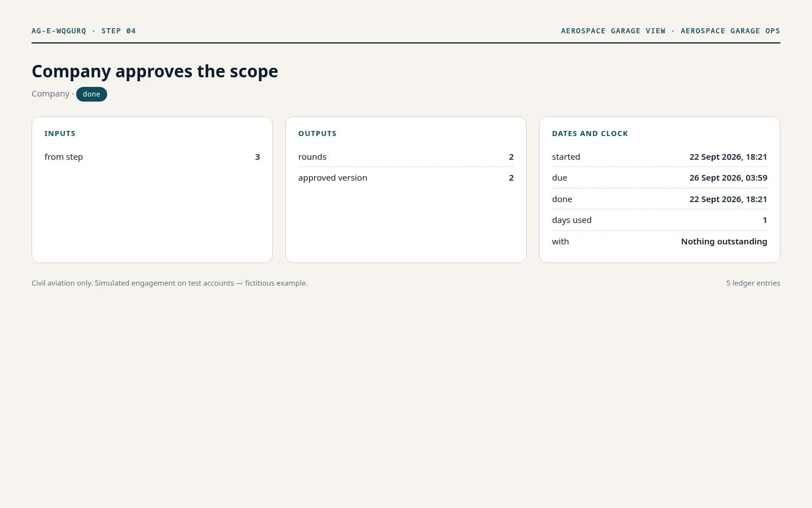Select the 'approved version' label
The height and width of the screenshot is (508, 812).
click(x=333, y=178)
